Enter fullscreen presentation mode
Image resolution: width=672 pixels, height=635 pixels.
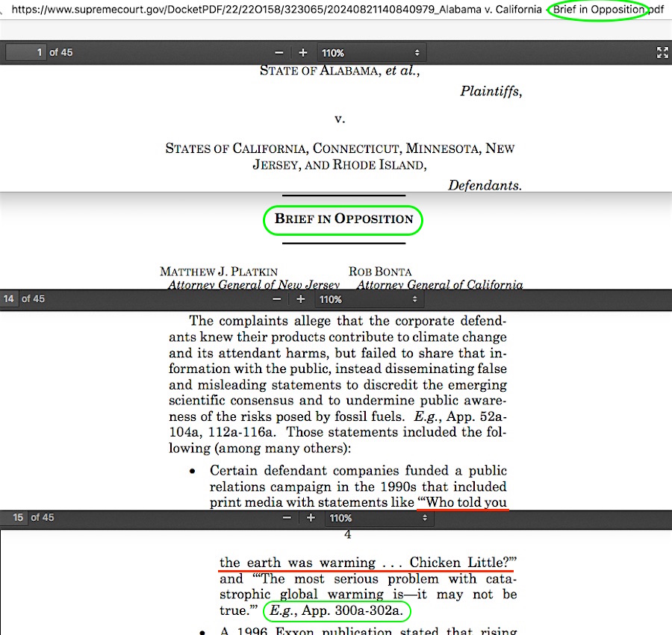tap(662, 52)
